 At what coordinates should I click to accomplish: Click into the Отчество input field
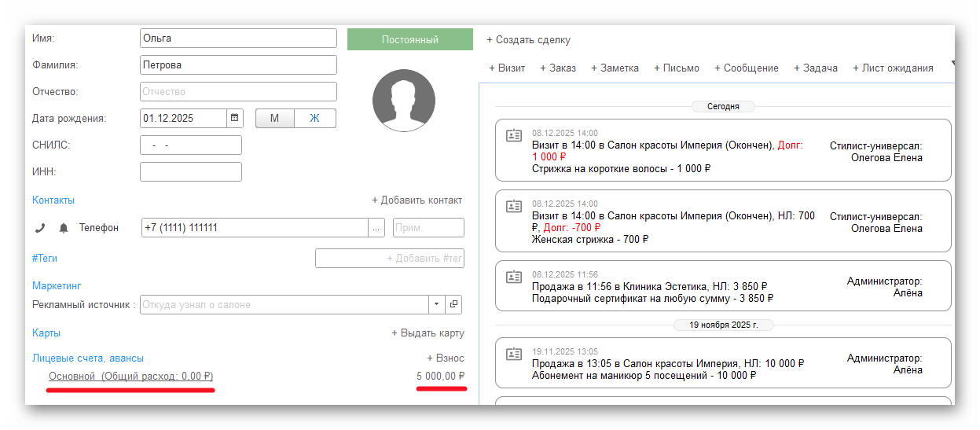click(238, 91)
